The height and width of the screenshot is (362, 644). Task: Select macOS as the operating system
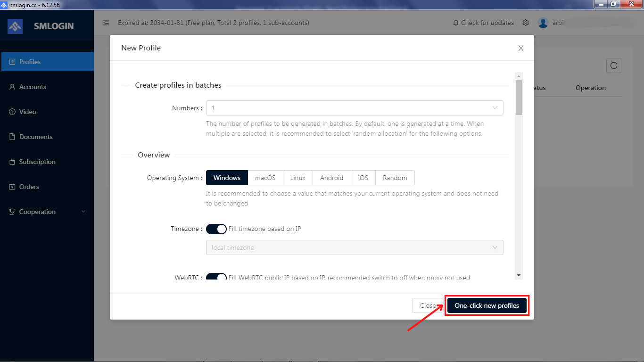pyautogui.click(x=265, y=178)
